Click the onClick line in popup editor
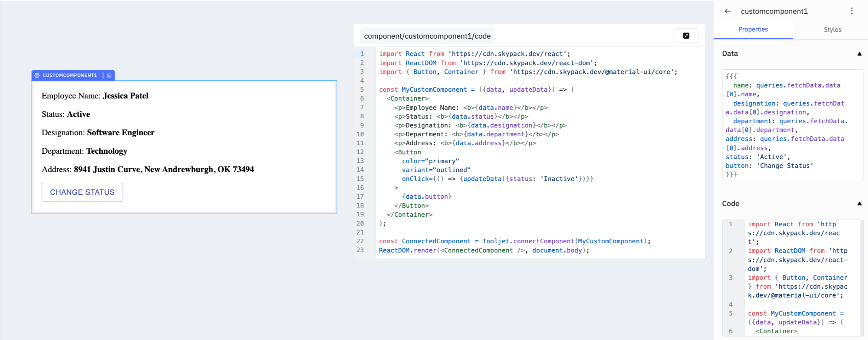This screenshot has width=868, height=340. pos(497,179)
